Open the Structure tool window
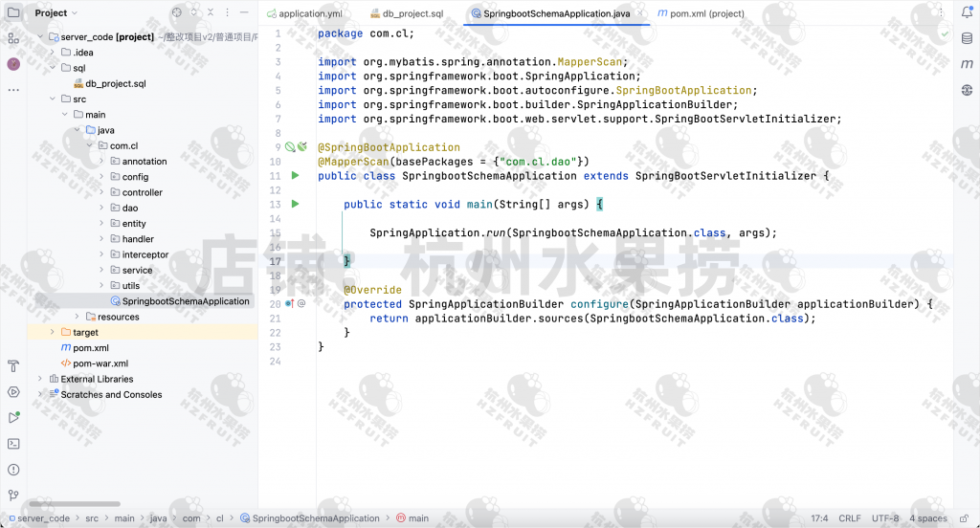The image size is (980, 528). coord(13,38)
